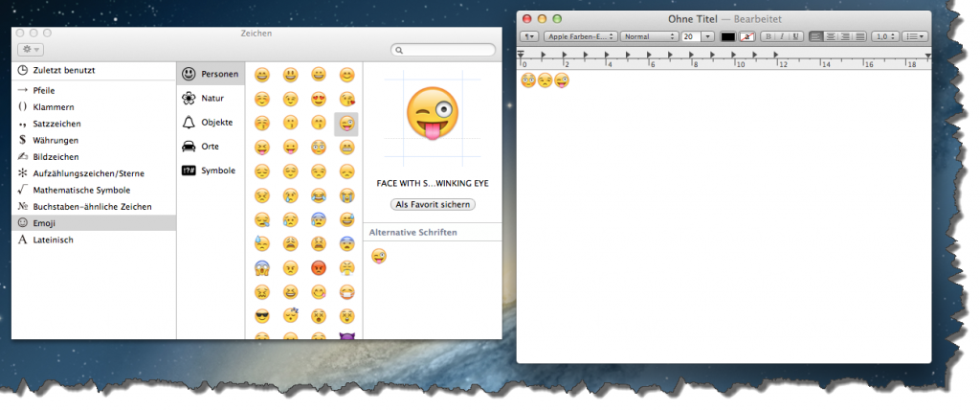Viewport: 980px width, 411px height.
Task: Select the sunglasses face emoji
Action: (x=261, y=315)
